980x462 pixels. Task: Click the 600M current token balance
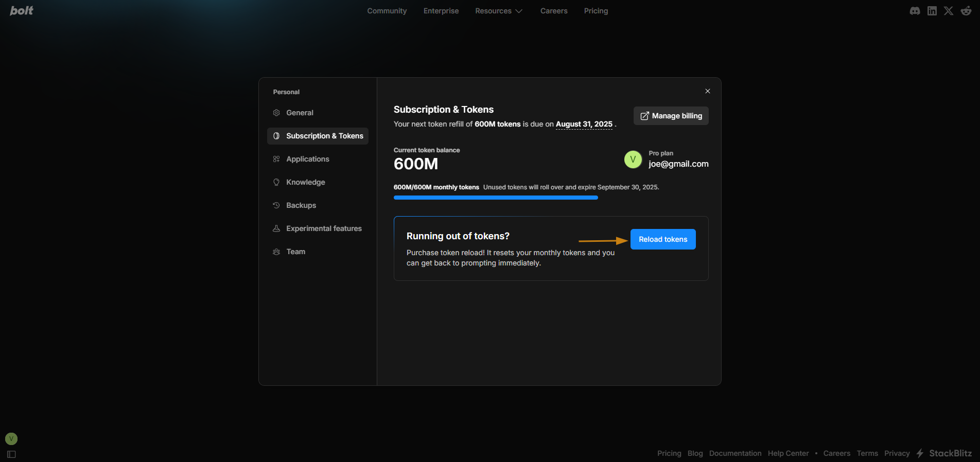point(416,164)
